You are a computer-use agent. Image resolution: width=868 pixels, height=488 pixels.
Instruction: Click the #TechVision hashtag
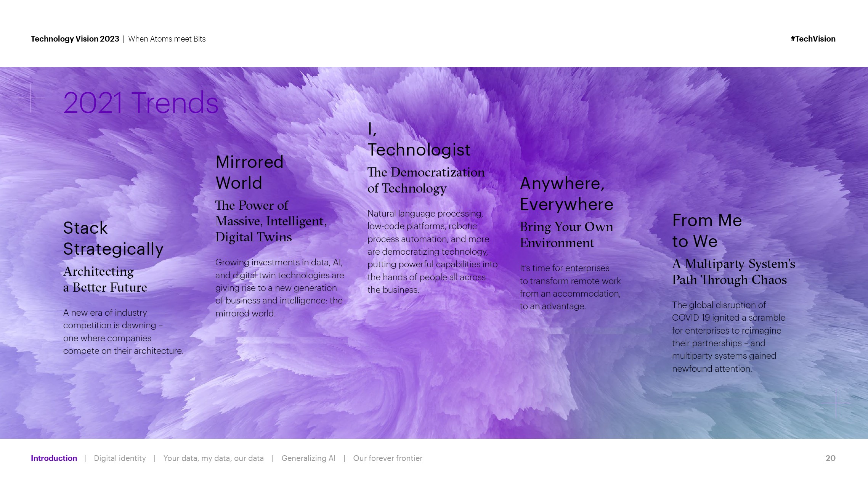click(x=813, y=39)
